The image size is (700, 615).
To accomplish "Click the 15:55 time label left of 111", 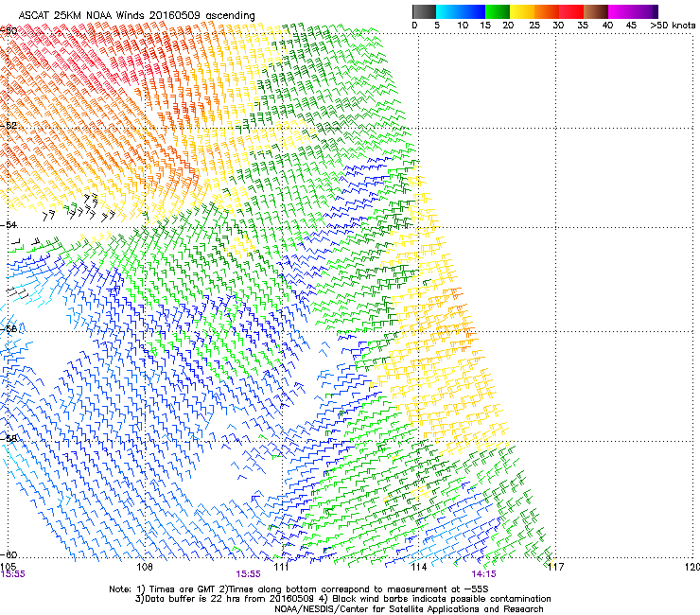I will [x=248, y=574].
